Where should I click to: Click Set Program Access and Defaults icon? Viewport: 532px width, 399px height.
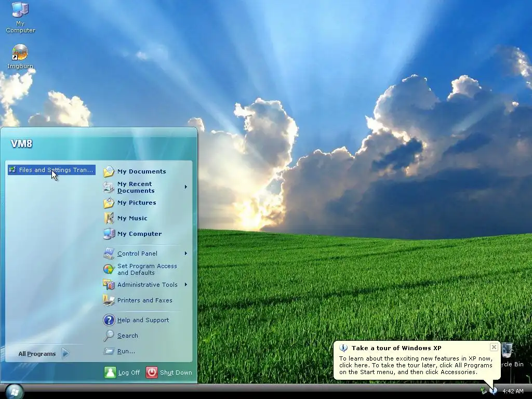tap(109, 269)
